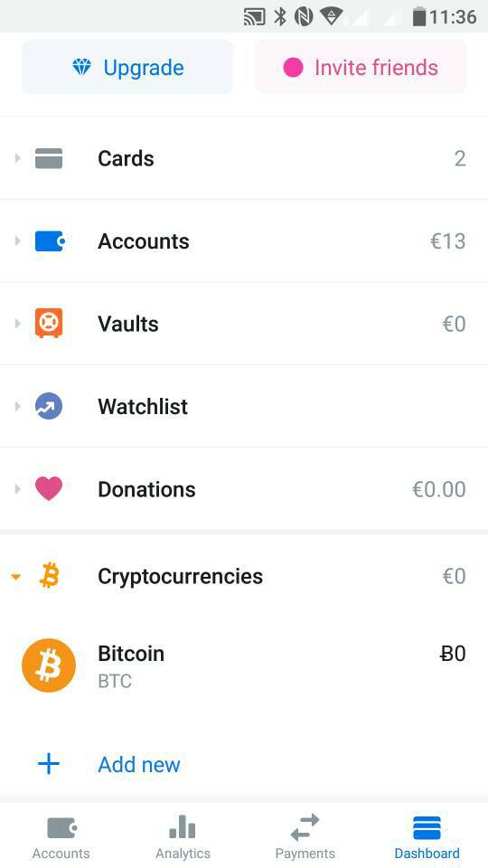Tap the pink Donations heart icon
Screen dimensions: 488x868
tap(49, 489)
